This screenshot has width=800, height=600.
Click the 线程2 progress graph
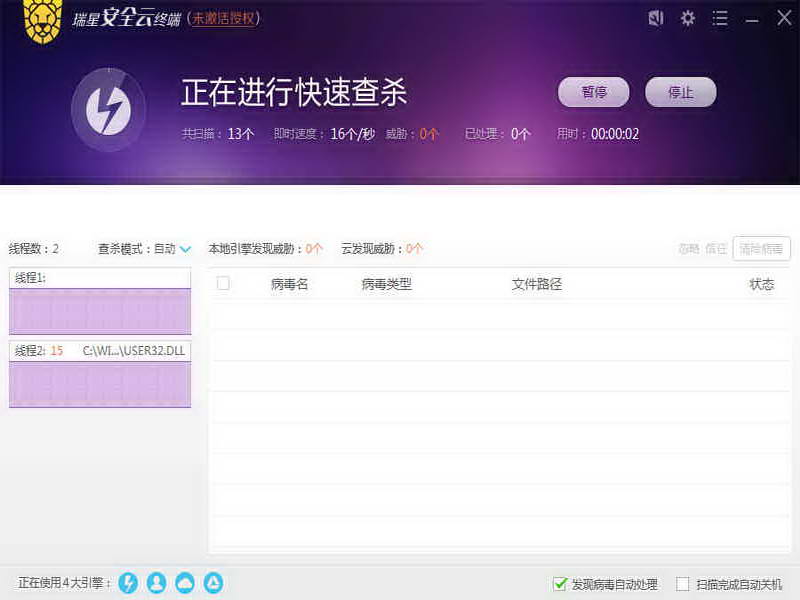[x=100, y=385]
